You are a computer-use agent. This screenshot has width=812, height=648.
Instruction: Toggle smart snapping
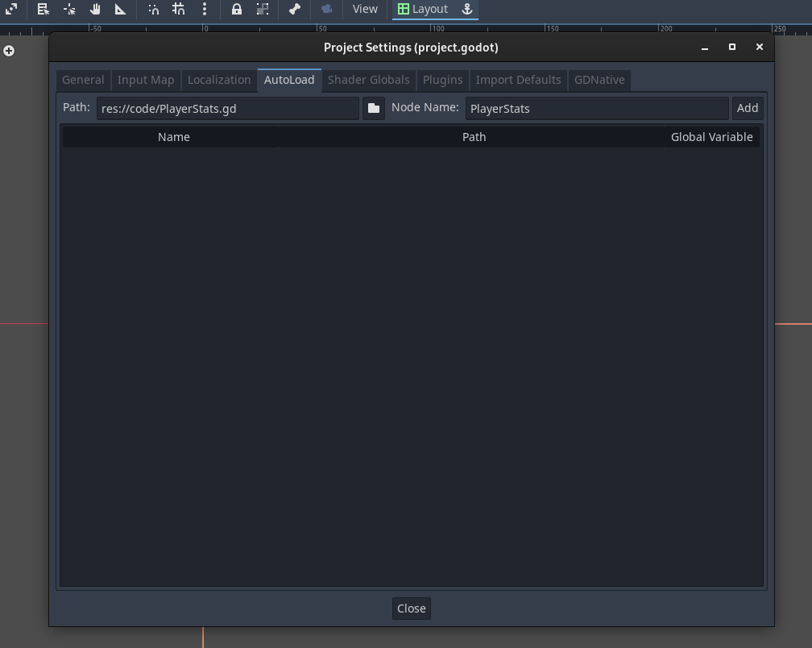[153, 9]
